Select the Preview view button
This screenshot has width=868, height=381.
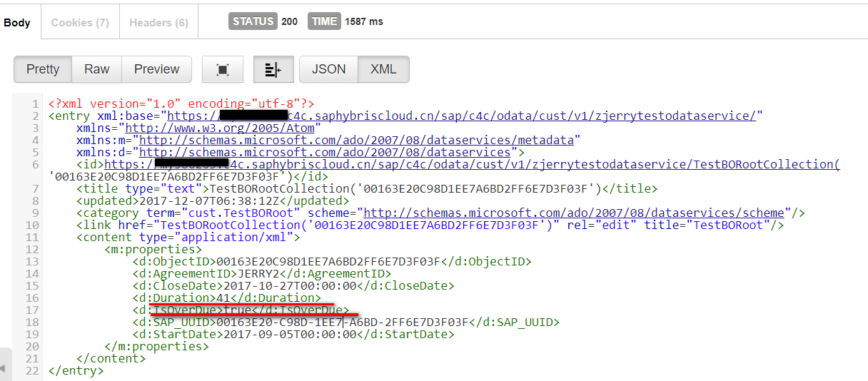(156, 69)
